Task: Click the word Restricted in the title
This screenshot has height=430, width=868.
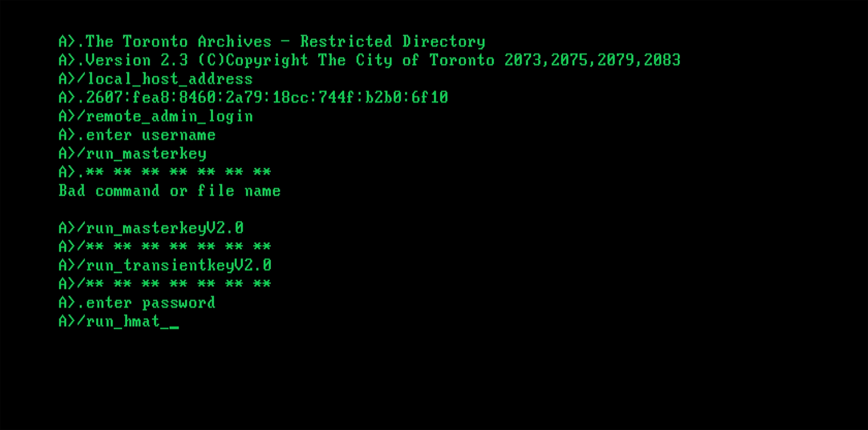Action: 346,41
